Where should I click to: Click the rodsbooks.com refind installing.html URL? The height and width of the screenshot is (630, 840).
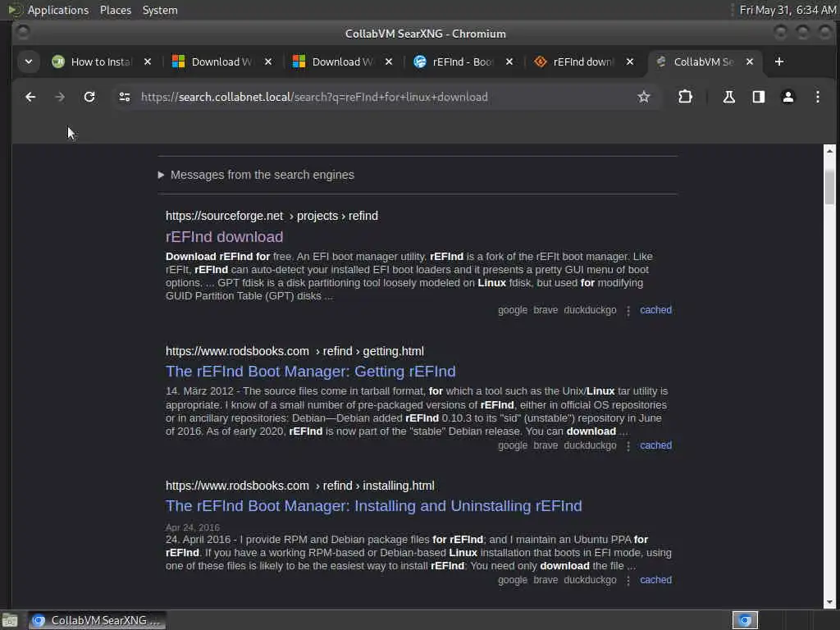click(x=299, y=486)
